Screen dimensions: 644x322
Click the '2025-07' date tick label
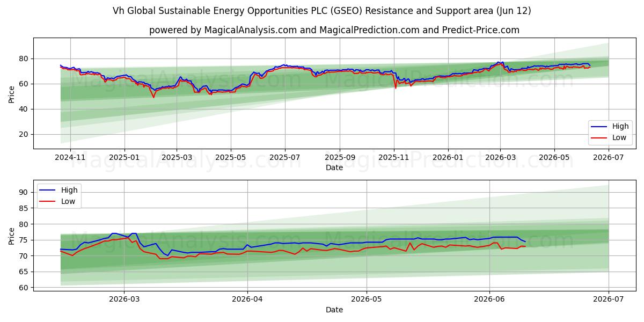pos(284,157)
